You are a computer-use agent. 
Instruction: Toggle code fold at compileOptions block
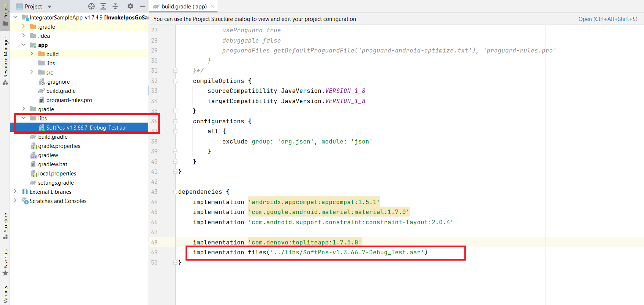click(x=175, y=81)
